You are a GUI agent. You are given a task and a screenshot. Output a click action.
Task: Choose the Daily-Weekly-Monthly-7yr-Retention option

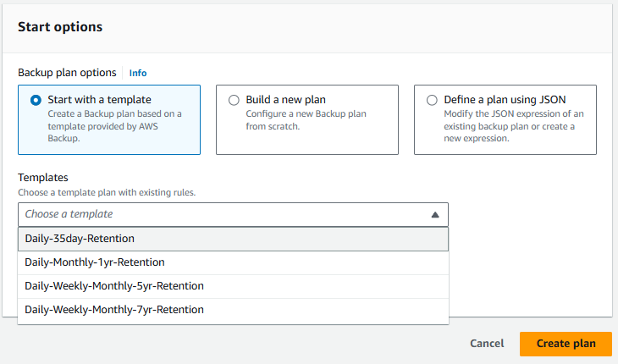point(233,310)
